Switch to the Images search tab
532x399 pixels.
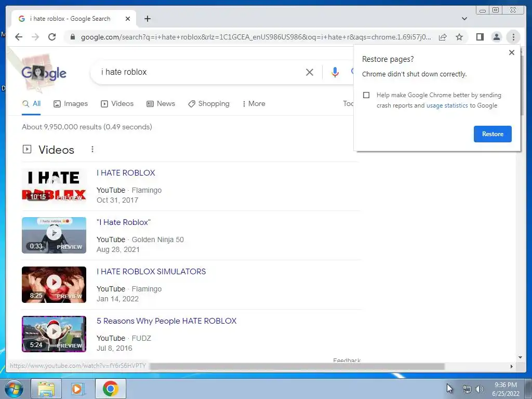coord(71,104)
